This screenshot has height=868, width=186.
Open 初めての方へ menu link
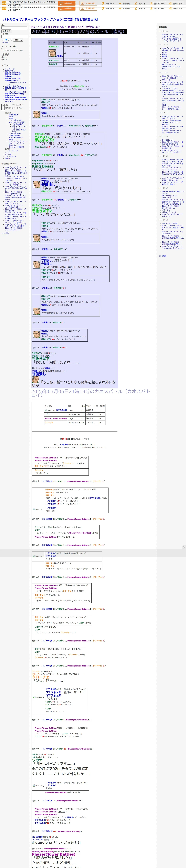coord(10,71)
